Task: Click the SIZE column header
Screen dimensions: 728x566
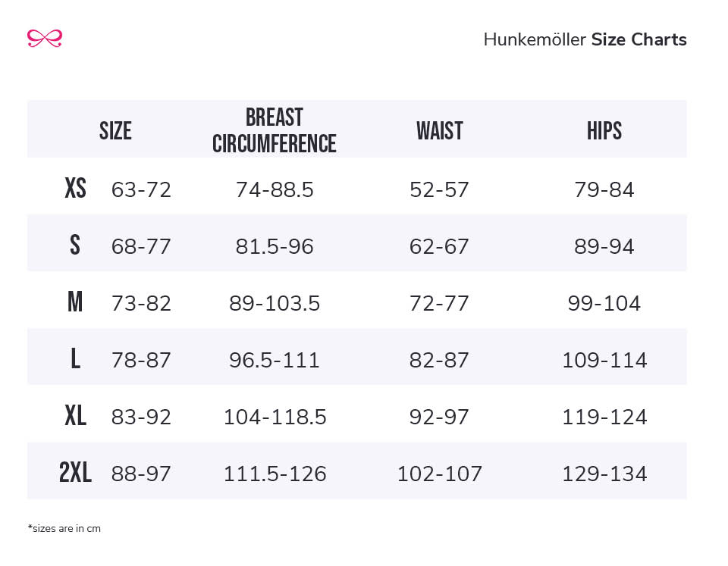Action: click(115, 131)
